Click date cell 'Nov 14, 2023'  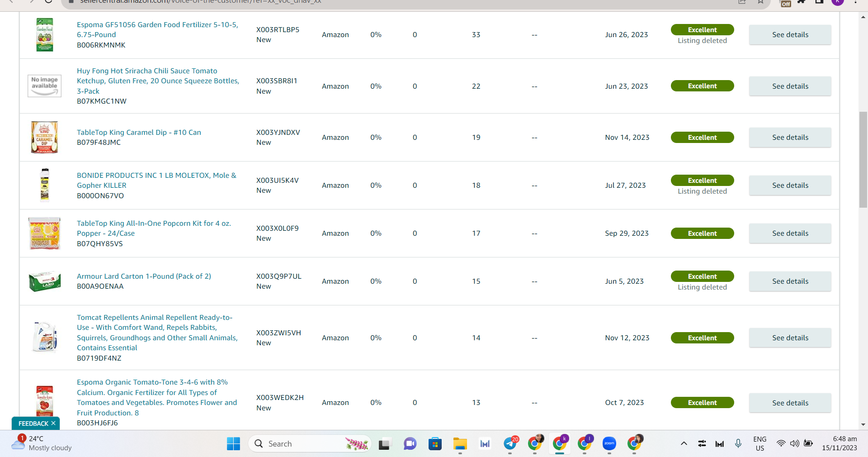tap(627, 138)
